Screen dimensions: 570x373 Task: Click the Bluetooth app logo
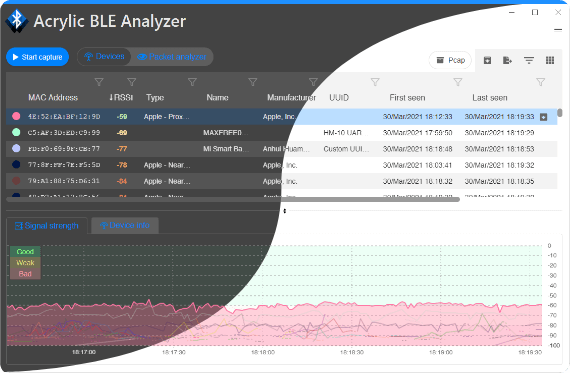(x=16, y=21)
